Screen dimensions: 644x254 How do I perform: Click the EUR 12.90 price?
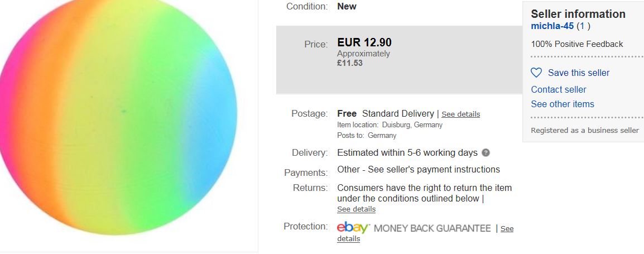pyautogui.click(x=364, y=42)
